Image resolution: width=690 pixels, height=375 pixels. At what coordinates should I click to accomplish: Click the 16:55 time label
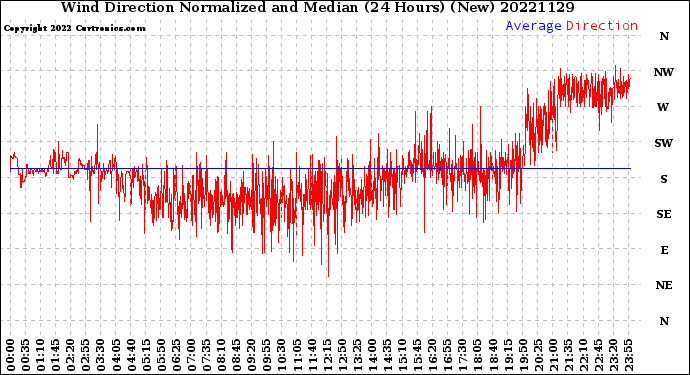(x=448, y=355)
